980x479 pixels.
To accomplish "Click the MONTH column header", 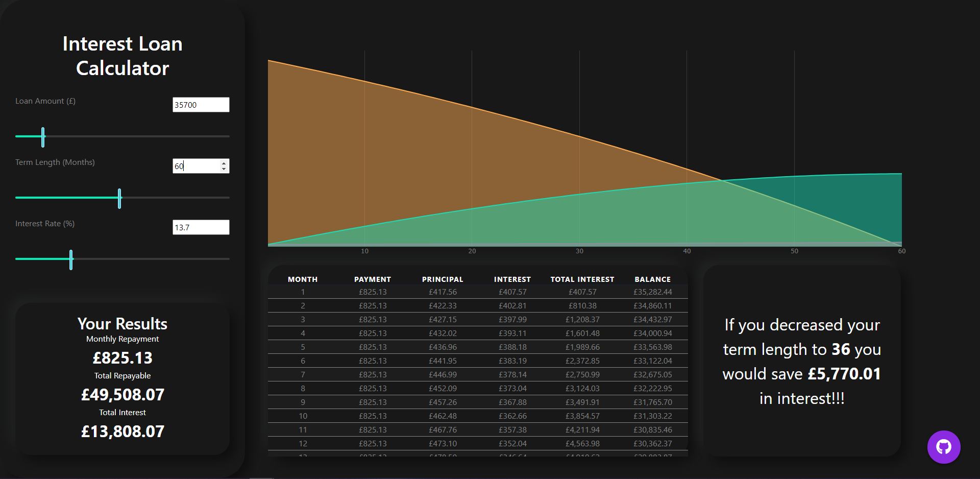I will [x=303, y=279].
